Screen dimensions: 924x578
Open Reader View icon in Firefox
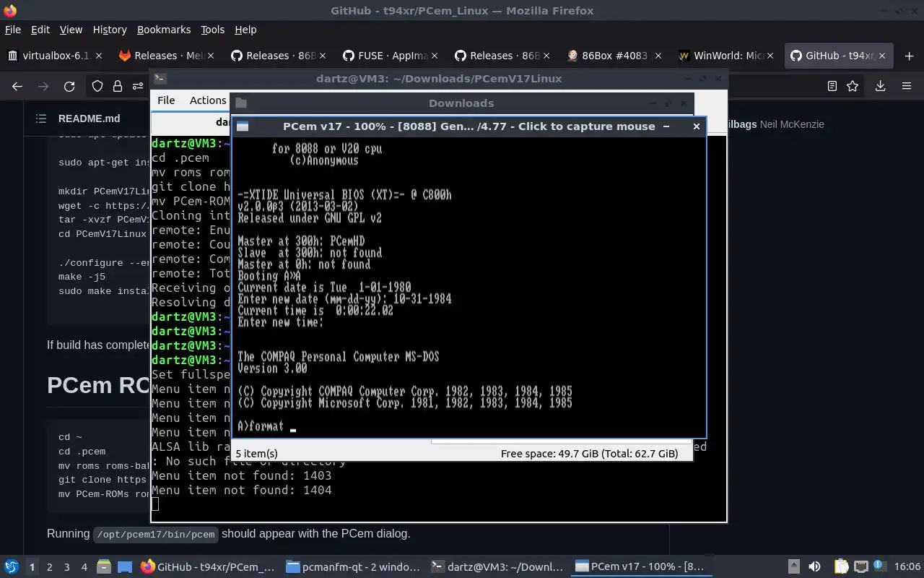point(832,86)
